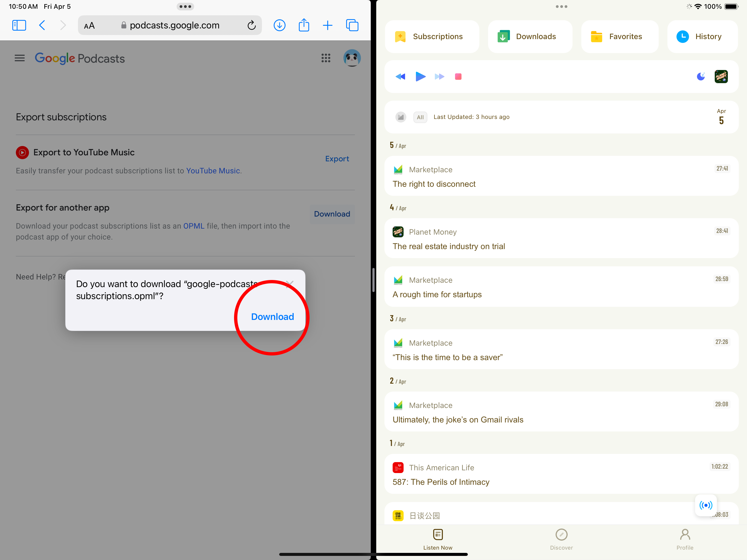This screenshot has width=747, height=560.
Task: Show the Safari sidebar panel icon
Action: pos(19,25)
